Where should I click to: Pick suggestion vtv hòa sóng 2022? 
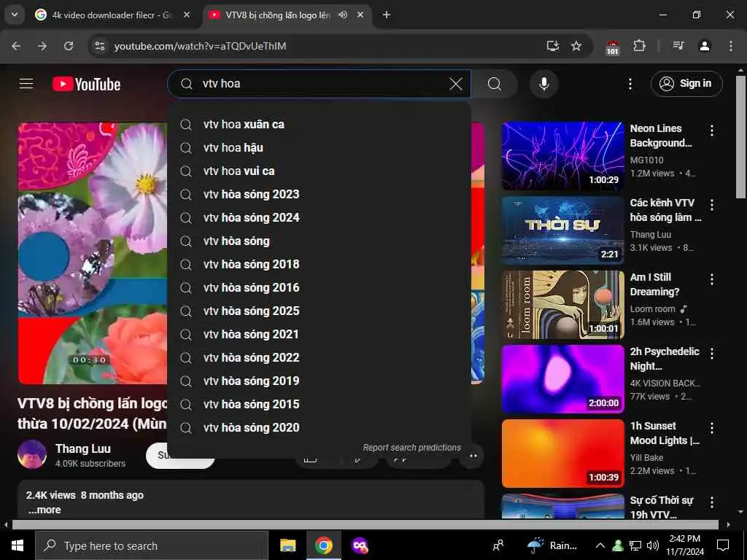320,357
